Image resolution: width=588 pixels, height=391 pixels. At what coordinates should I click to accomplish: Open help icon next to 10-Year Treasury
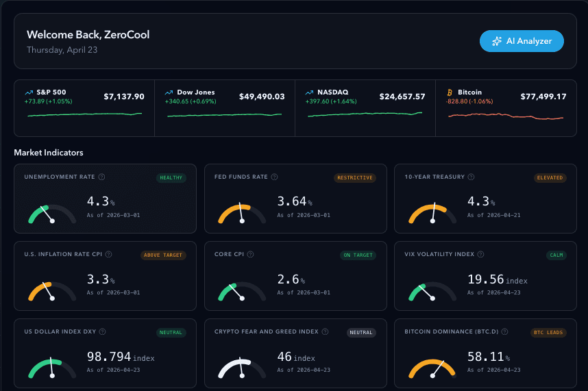click(x=471, y=177)
